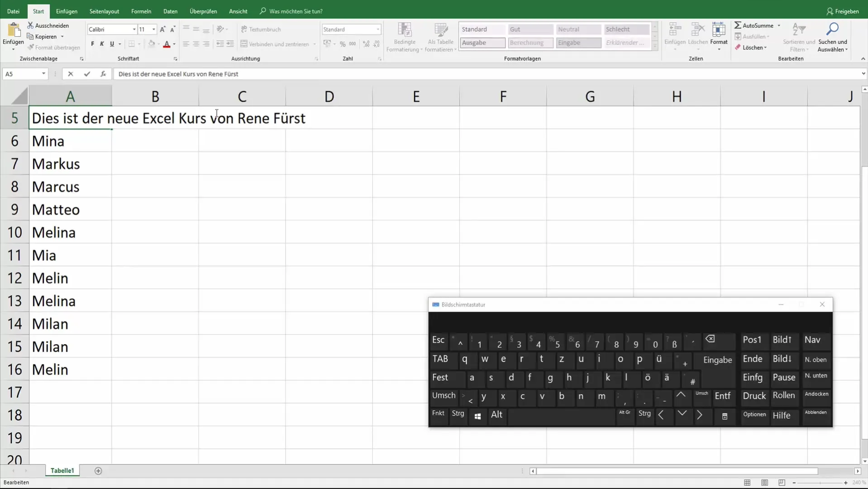Click the Format cells icon

pos(719,30)
